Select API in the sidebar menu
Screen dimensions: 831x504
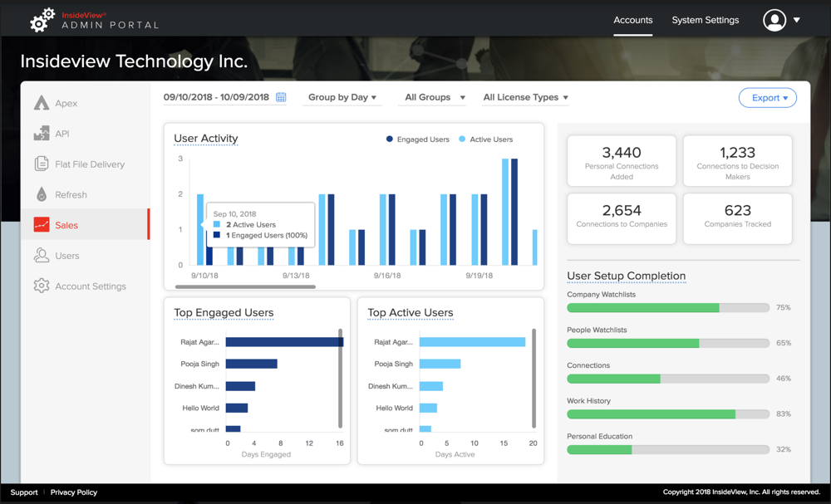point(85,134)
